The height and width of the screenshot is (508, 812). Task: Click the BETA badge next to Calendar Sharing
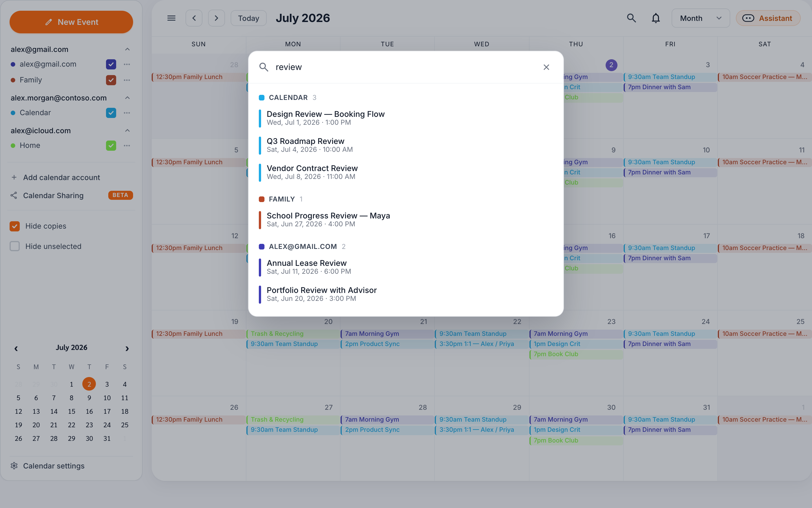120,195
